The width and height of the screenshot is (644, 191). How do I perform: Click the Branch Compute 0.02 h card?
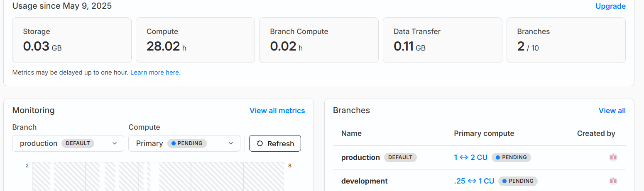[319, 40]
